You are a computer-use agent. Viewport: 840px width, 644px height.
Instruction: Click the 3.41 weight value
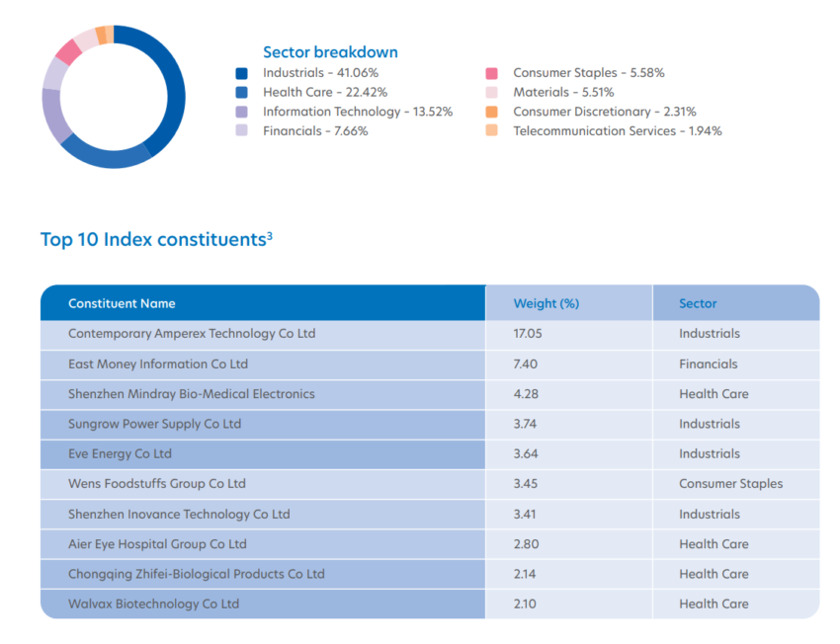tap(525, 515)
